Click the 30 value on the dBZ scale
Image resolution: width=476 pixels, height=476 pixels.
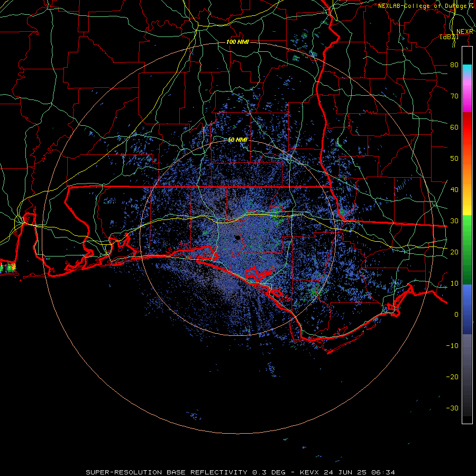pyautogui.click(x=454, y=221)
